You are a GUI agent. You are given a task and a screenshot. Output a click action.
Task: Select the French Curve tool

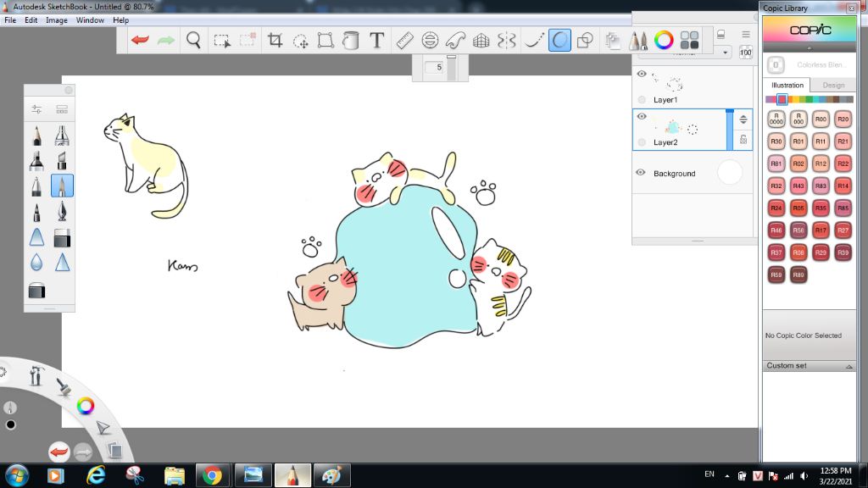coord(455,40)
